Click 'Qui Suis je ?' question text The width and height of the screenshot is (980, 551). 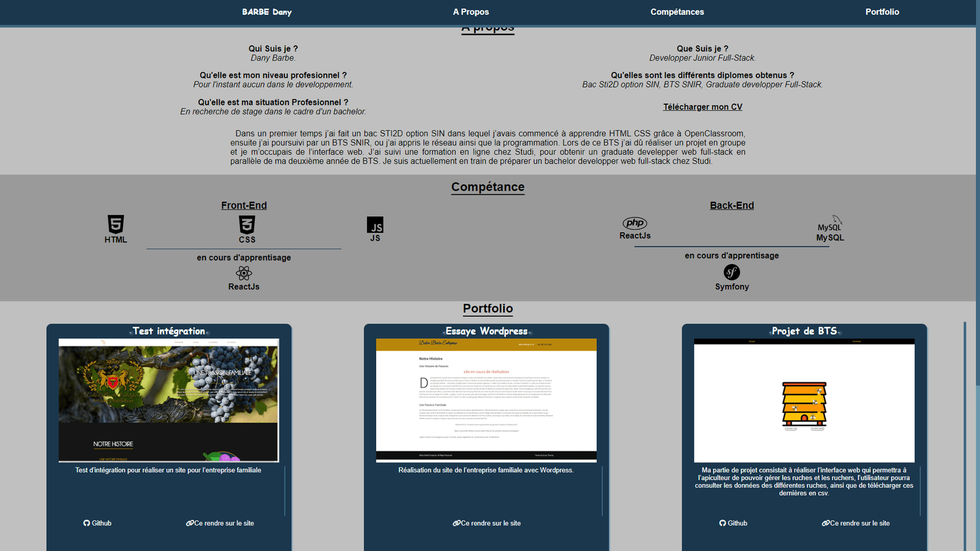[x=273, y=48]
